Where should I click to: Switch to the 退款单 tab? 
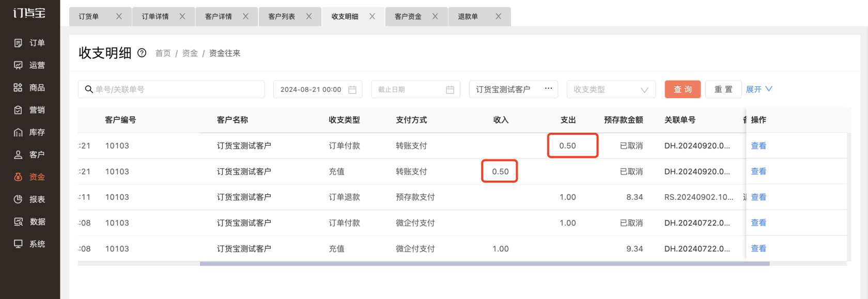coord(468,17)
